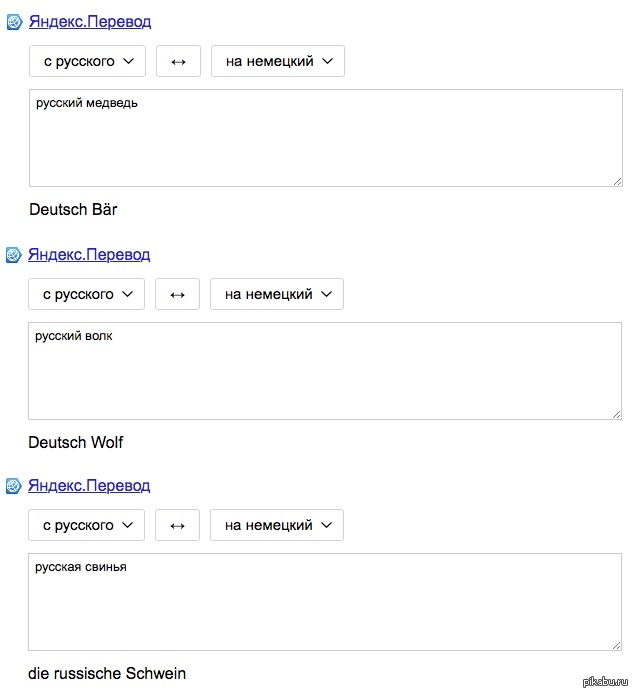Swap languages above the 'русский медведь' box
Viewport: 633px width, 693px height.
[178, 61]
